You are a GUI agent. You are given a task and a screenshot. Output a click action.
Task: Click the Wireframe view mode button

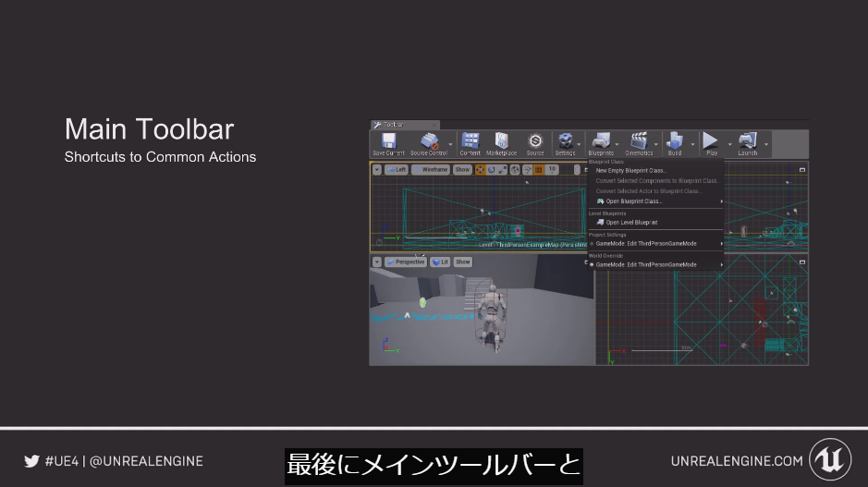click(431, 170)
